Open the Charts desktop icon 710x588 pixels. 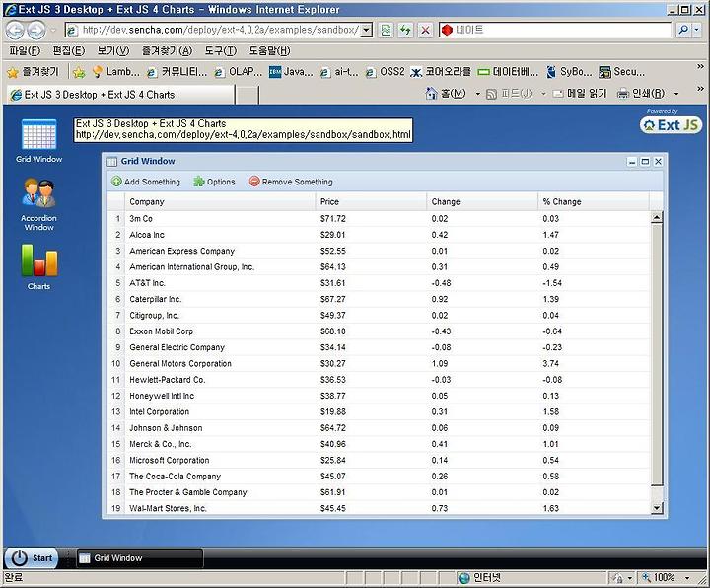point(39,260)
